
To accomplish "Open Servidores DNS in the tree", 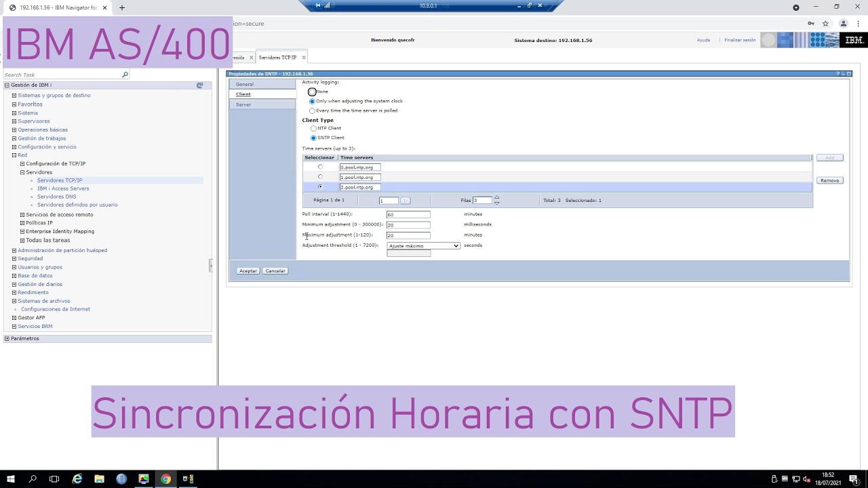I will coord(56,197).
